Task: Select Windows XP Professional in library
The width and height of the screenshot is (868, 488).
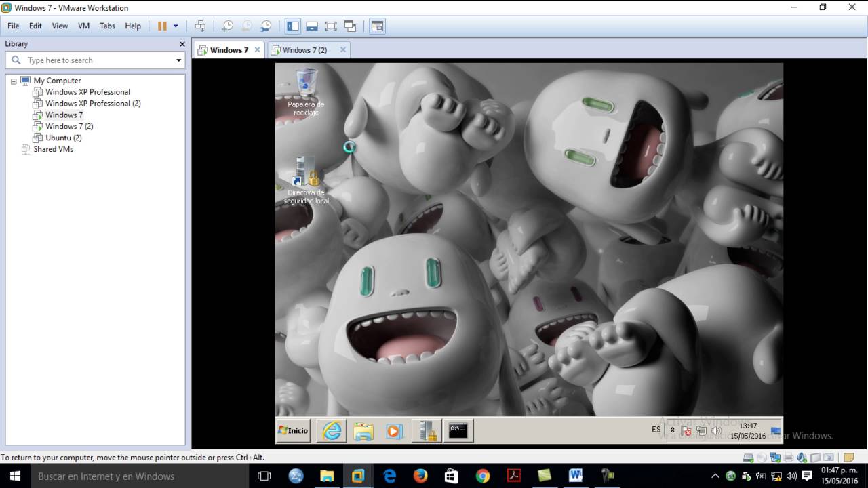Action: coord(87,92)
